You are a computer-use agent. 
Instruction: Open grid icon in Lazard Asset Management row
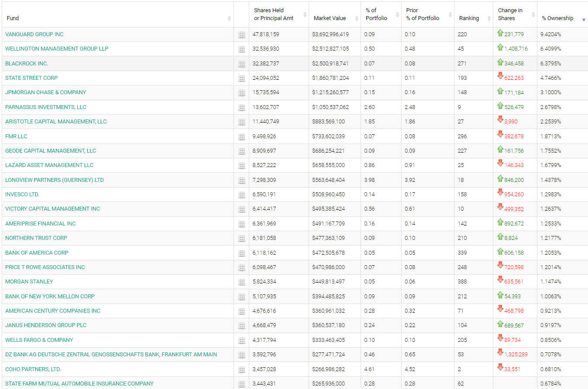point(241,166)
